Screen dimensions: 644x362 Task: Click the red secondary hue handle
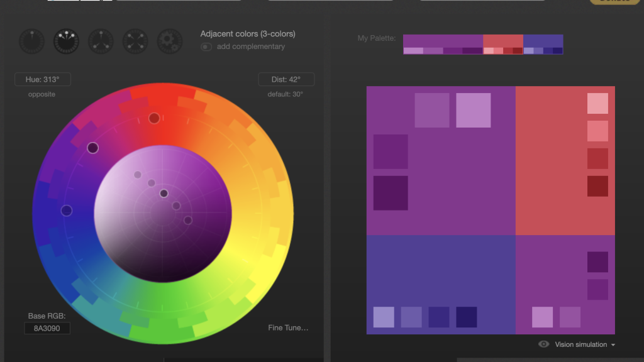click(154, 118)
